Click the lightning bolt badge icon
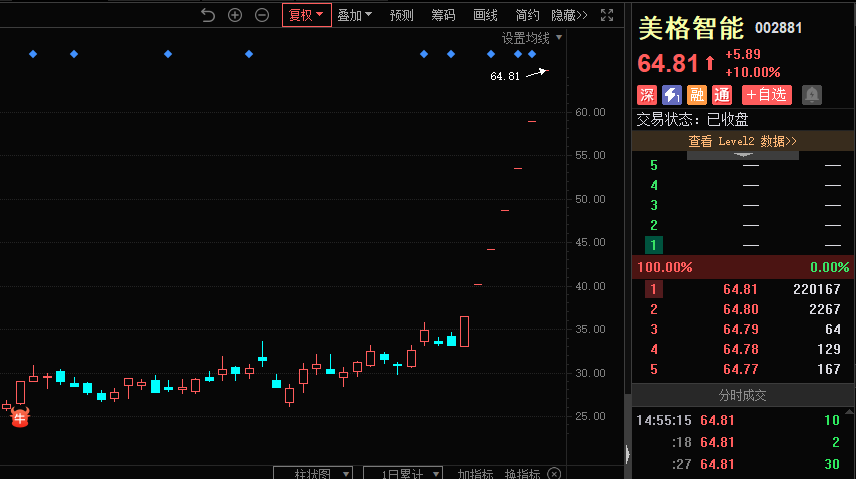This screenshot has height=479, width=856. 672,95
